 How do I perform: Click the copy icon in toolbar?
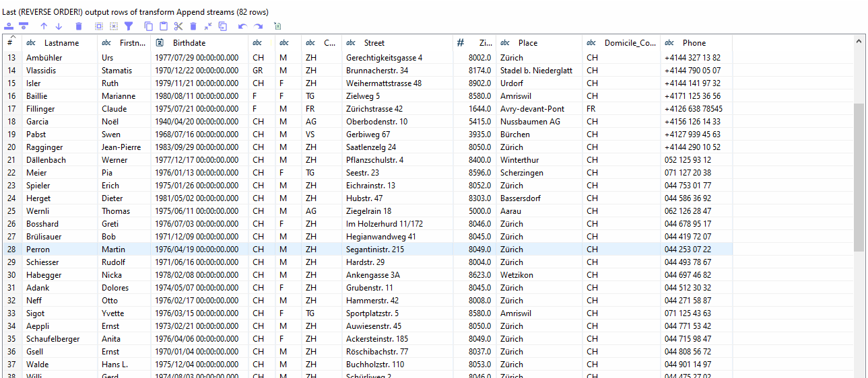point(149,26)
